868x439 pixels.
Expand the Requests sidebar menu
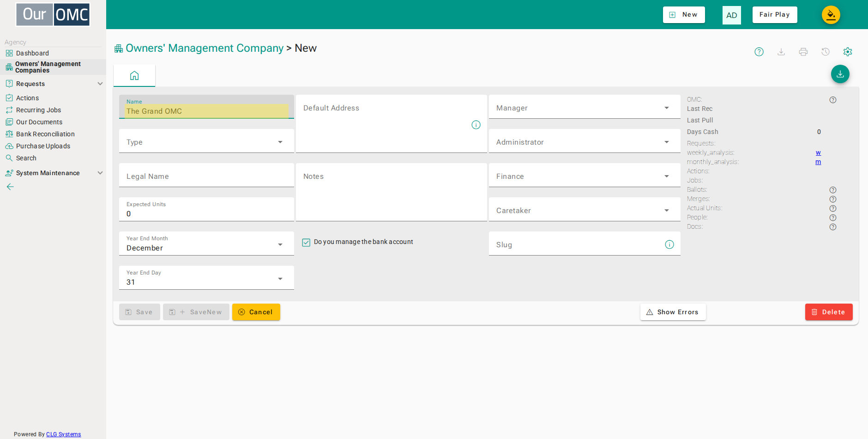pyautogui.click(x=53, y=84)
